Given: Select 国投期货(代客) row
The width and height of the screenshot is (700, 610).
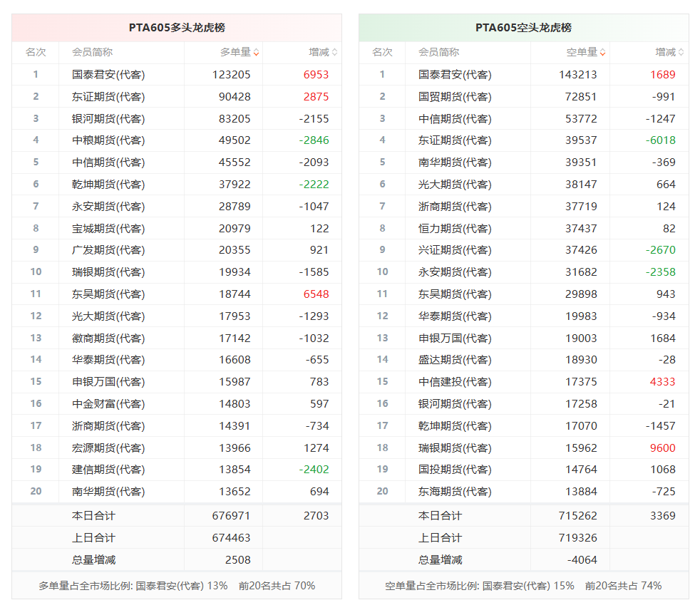Looking at the screenshot, I should (524, 470).
